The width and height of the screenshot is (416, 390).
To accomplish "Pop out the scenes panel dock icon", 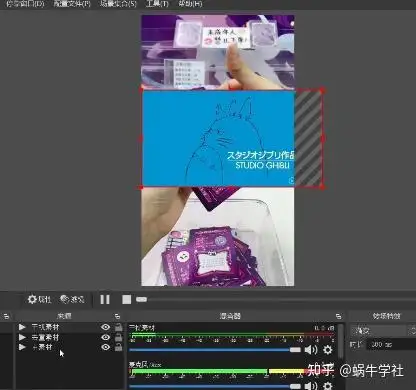I will [6, 316].
